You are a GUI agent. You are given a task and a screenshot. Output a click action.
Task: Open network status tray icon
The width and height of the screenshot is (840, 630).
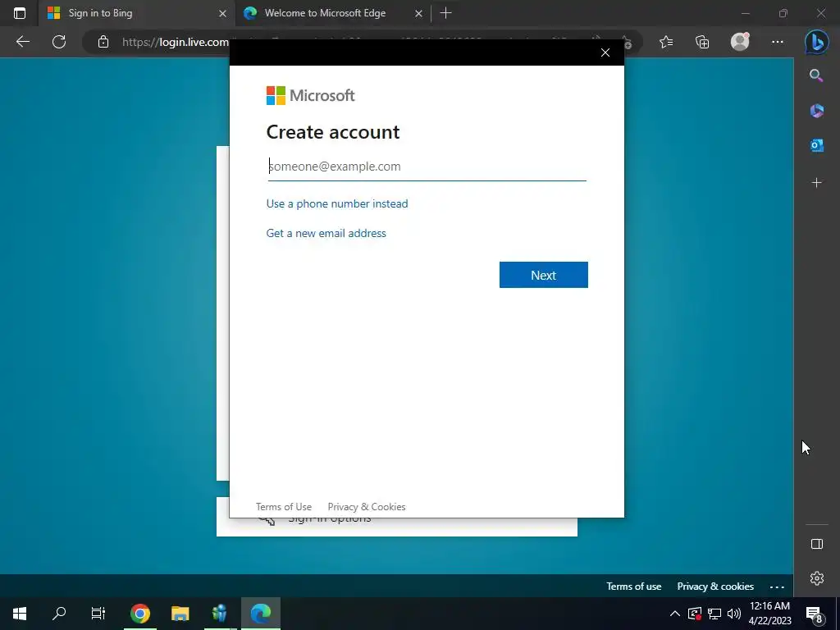pos(714,614)
